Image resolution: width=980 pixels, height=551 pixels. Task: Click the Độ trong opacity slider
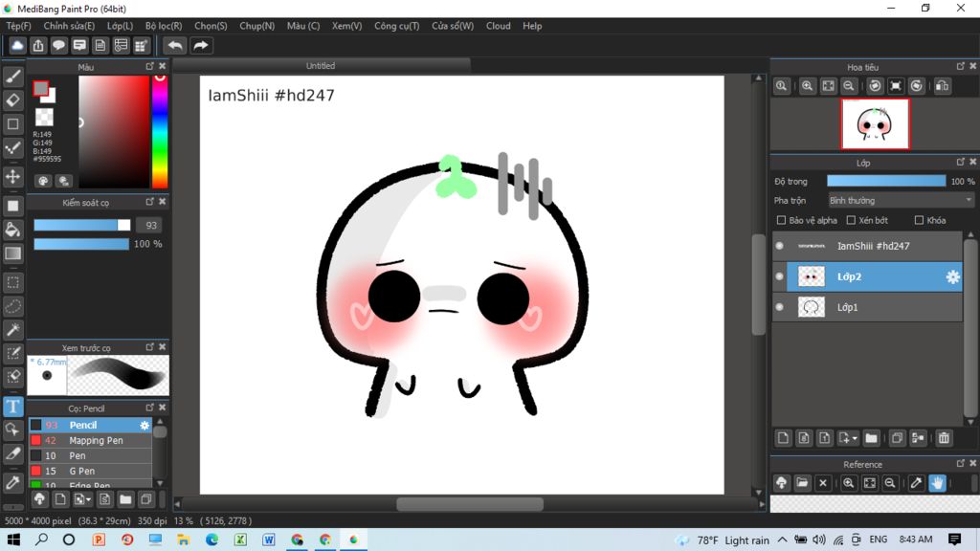(x=886, y=181)
